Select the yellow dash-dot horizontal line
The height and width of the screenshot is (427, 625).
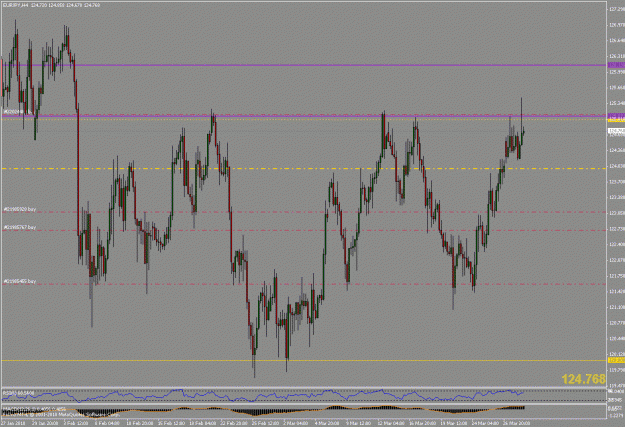point(304,169)
